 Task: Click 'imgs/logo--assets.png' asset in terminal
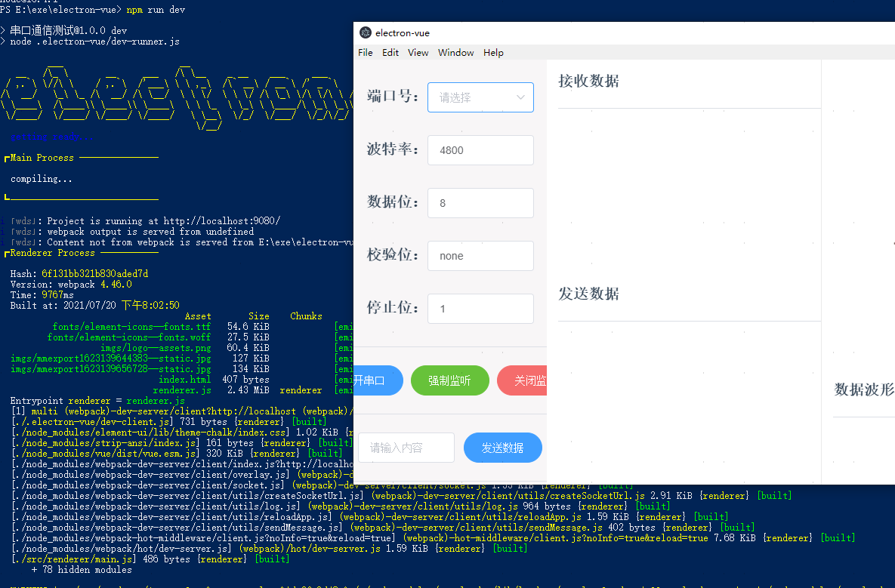(156, 348)
